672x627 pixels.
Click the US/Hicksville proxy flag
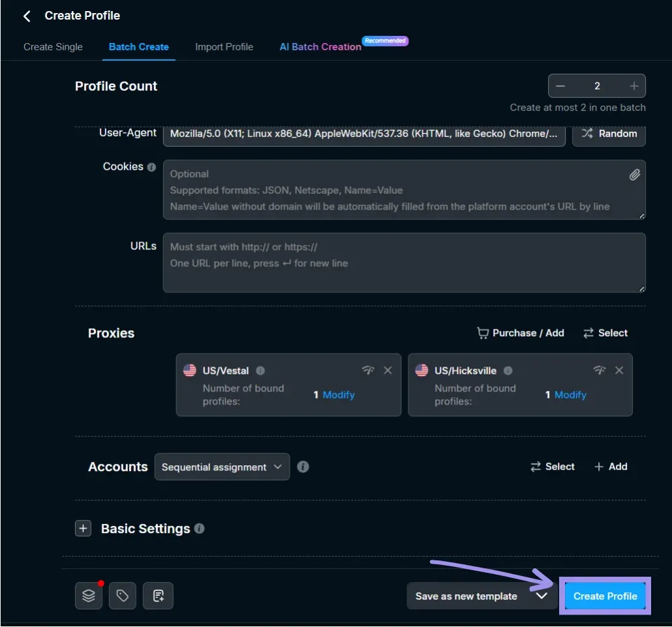pyautogui.click(x=421, y=371)
